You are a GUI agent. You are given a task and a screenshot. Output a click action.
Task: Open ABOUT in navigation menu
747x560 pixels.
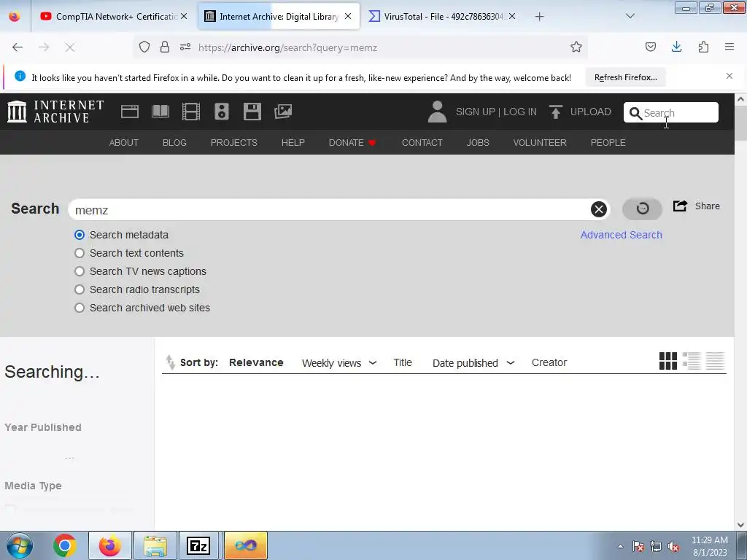click(x=124, y=142)
